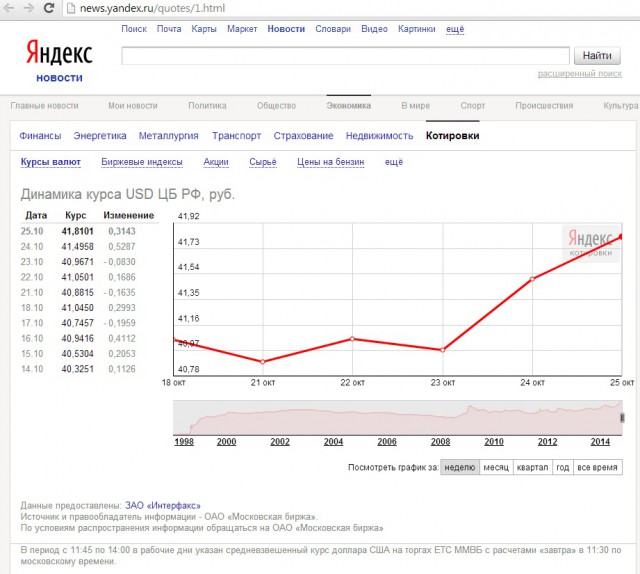640x574 pixels.
Task: Open the Недвижимость subsection
Action: pyautogui.click(x=380, y=136)
